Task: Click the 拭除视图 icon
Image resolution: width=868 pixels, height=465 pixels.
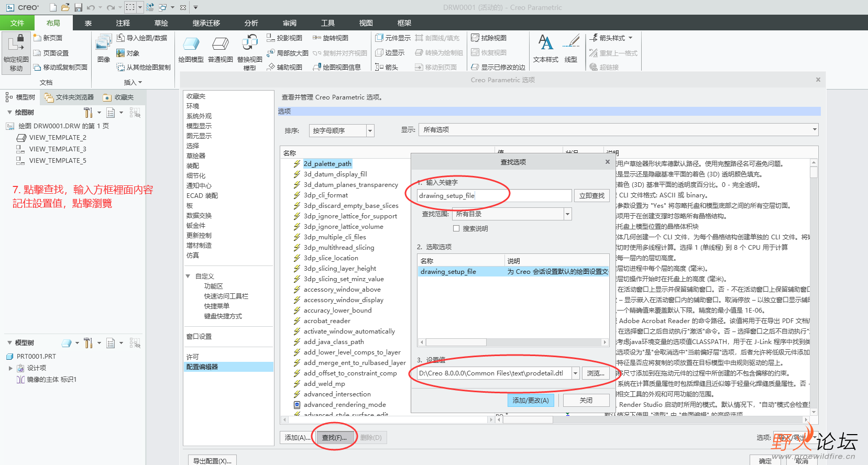Action: (475, 38)
